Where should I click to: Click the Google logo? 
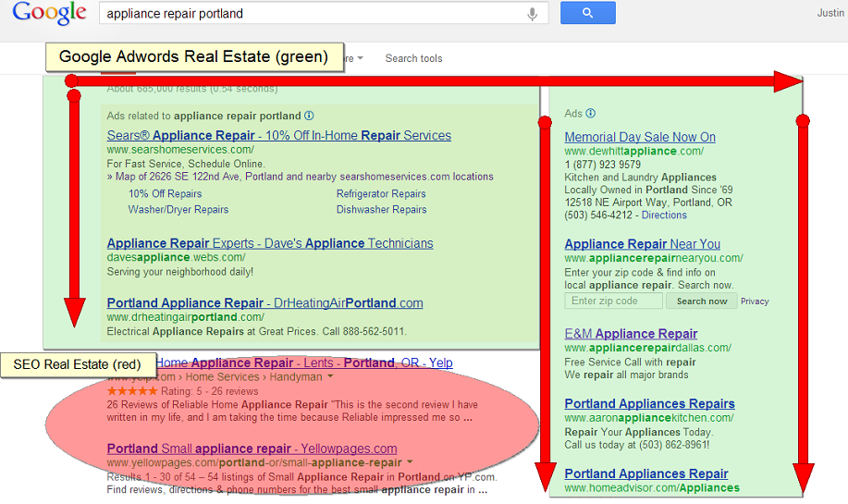pyautogui.click(x=49, y=13)
